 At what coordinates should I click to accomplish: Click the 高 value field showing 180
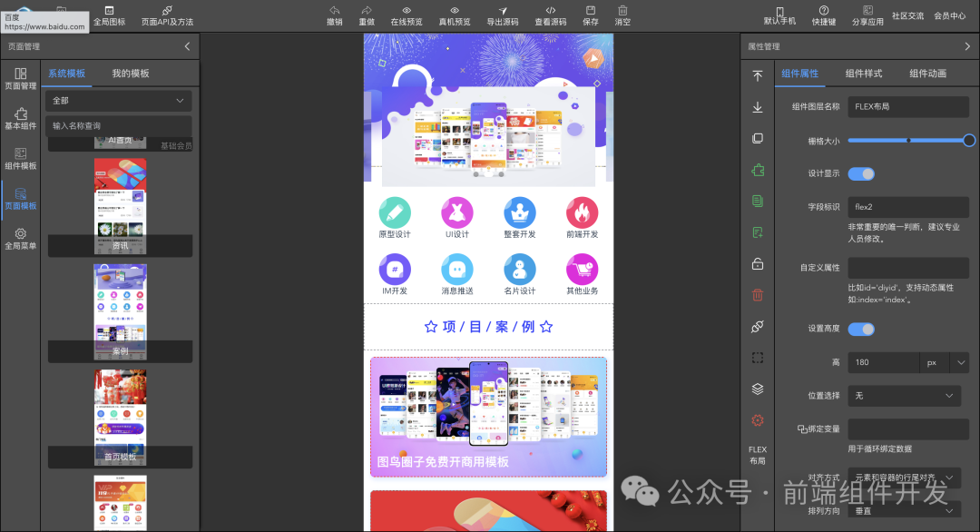point(884,362)
